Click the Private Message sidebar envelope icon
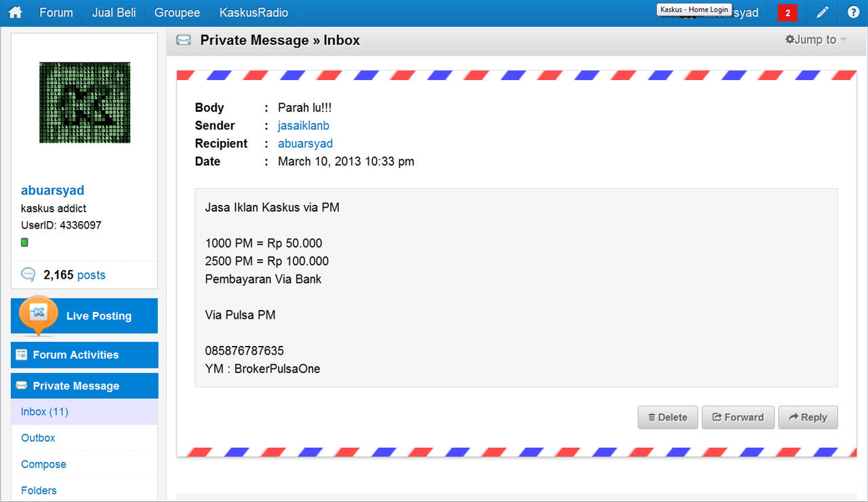This screenshot has height=502, width=868. point(22,386)
